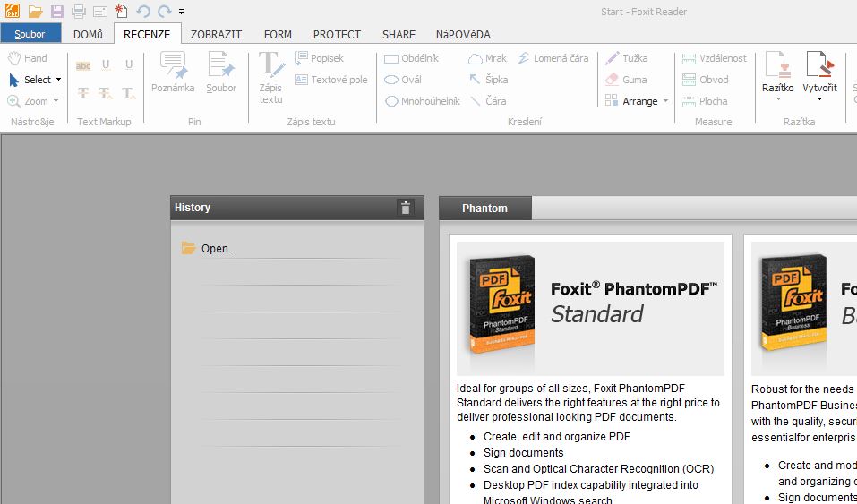
Task: Open the Vytvořit create stamp dropdown
Action: [x=819, y=78]
